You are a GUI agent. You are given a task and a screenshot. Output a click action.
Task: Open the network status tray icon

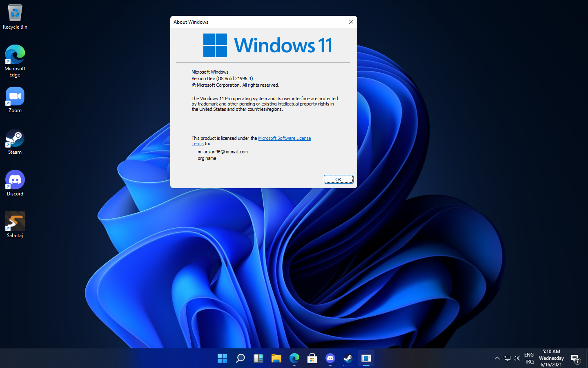[507, 358]
